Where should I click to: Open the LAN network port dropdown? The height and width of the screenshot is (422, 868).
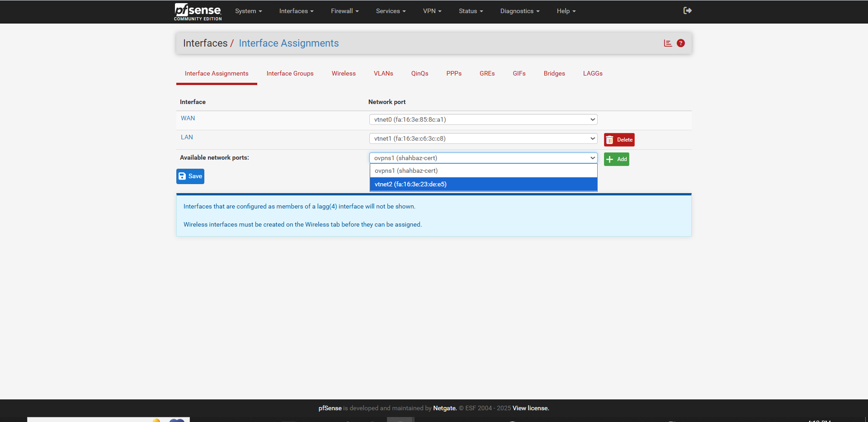[x=483, y=138]
